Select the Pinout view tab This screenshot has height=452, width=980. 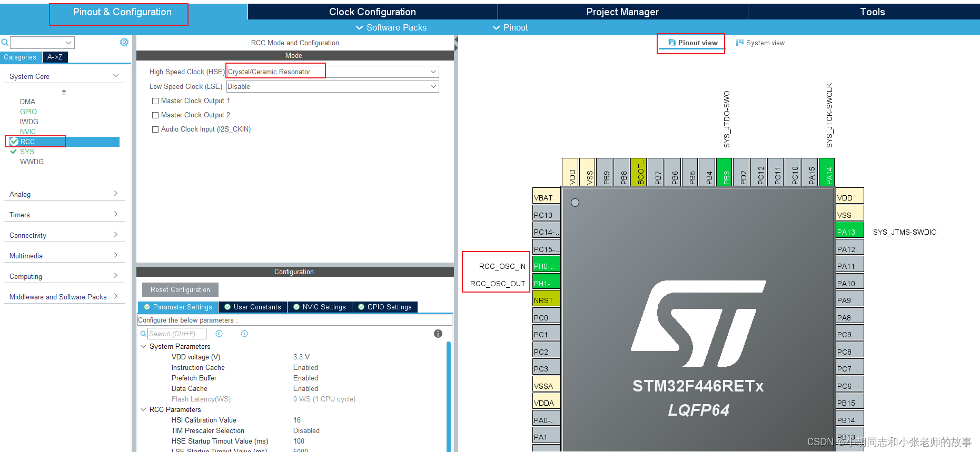[x=692, y=43]
